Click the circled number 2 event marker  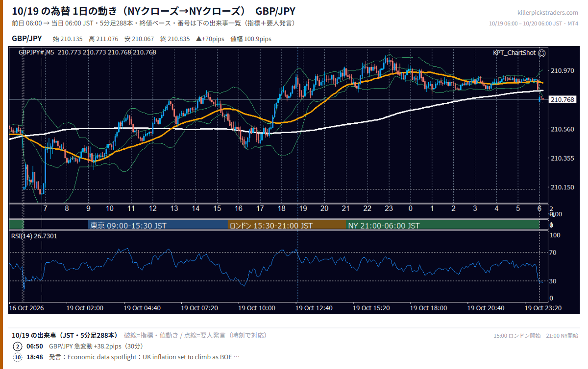(x=18, y=346)
